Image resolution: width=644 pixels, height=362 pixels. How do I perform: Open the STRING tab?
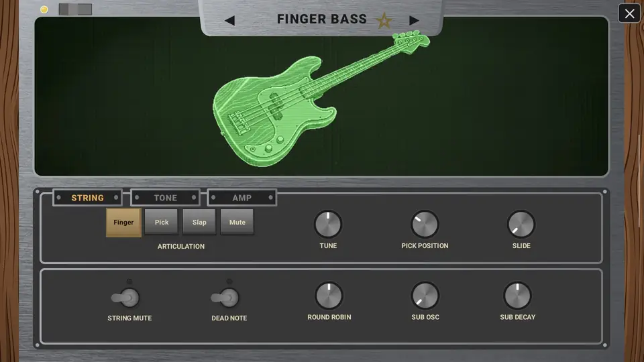click(87, 198)
